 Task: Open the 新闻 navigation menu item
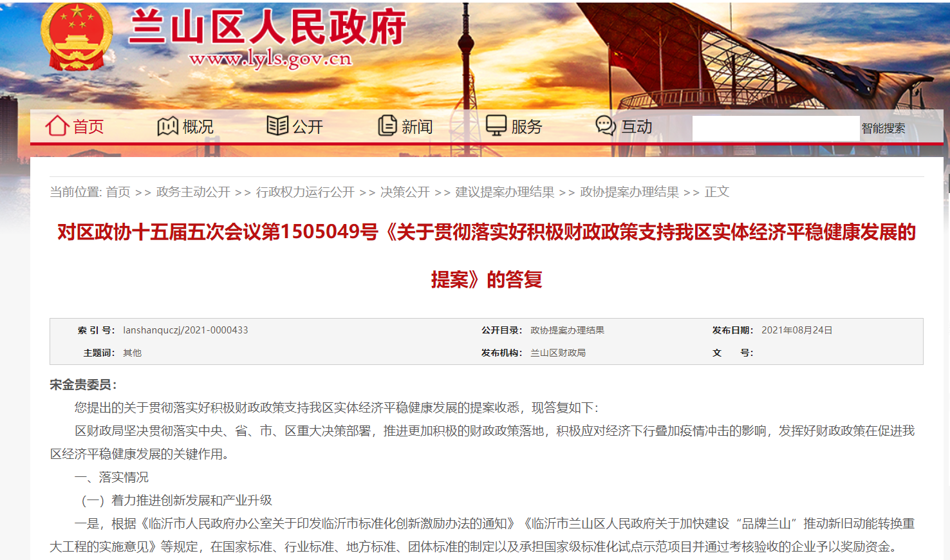coord(417,127)
